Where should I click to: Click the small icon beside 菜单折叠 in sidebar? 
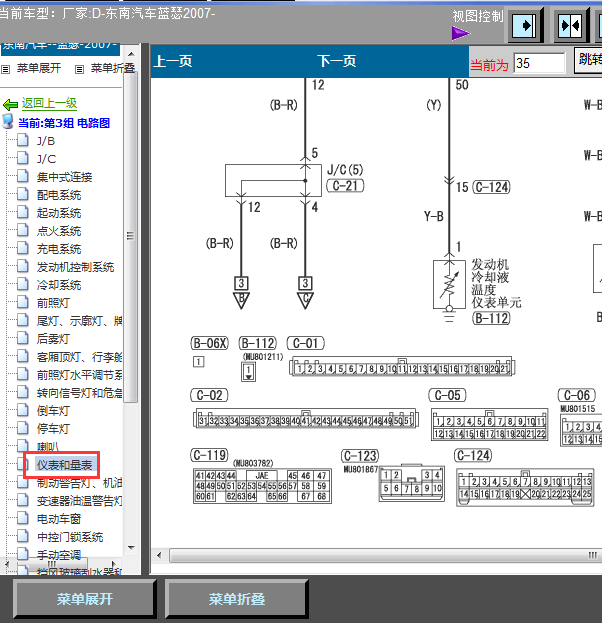point(79,69)
